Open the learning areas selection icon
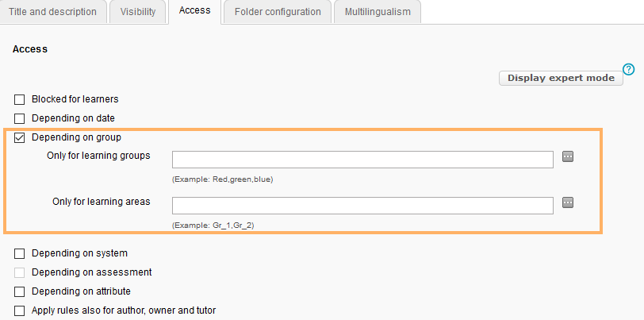The height and width of the screenshot is (320, 644). [x=568, y=202]
